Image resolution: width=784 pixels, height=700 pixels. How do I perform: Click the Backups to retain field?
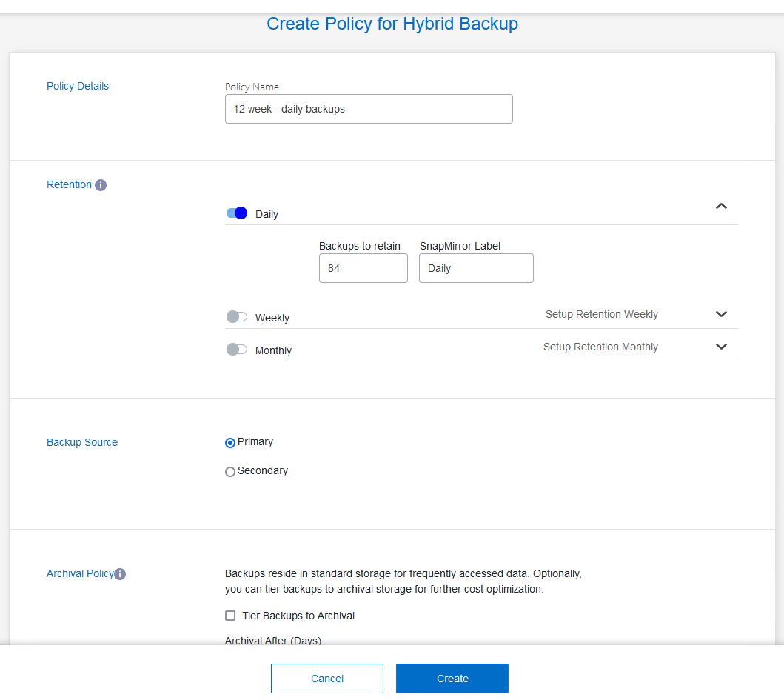(363, 268)
